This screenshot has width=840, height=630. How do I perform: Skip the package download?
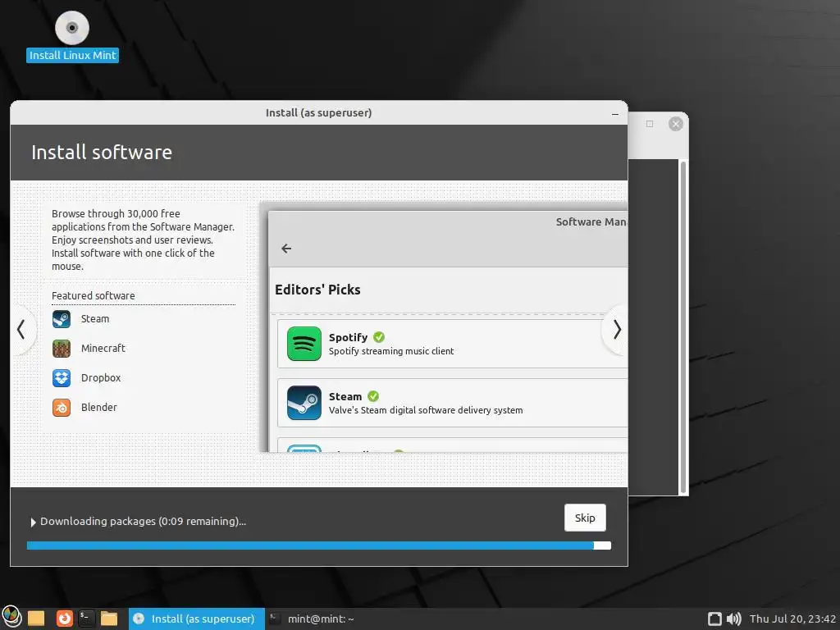tap(585, 518)
